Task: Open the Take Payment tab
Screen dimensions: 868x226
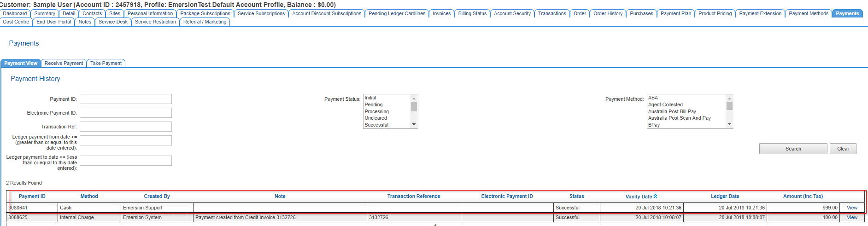Action: coord(106,64)
